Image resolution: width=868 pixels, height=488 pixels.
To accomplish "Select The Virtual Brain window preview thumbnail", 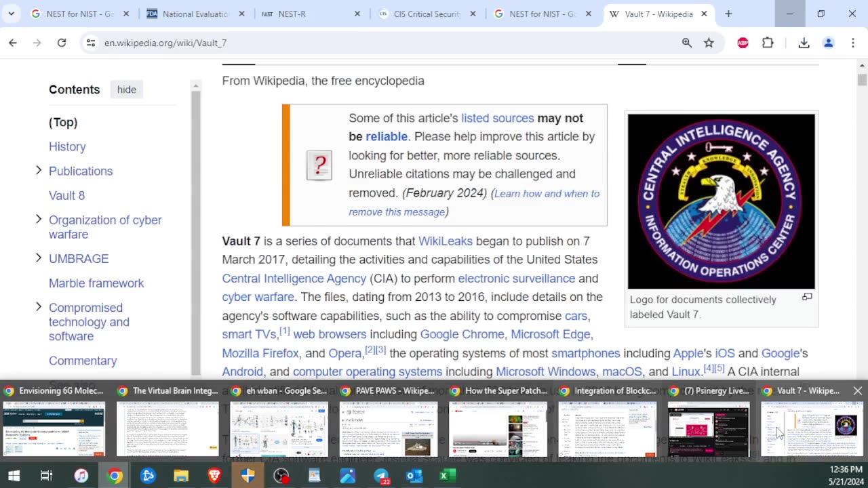I will coord(167,429).
